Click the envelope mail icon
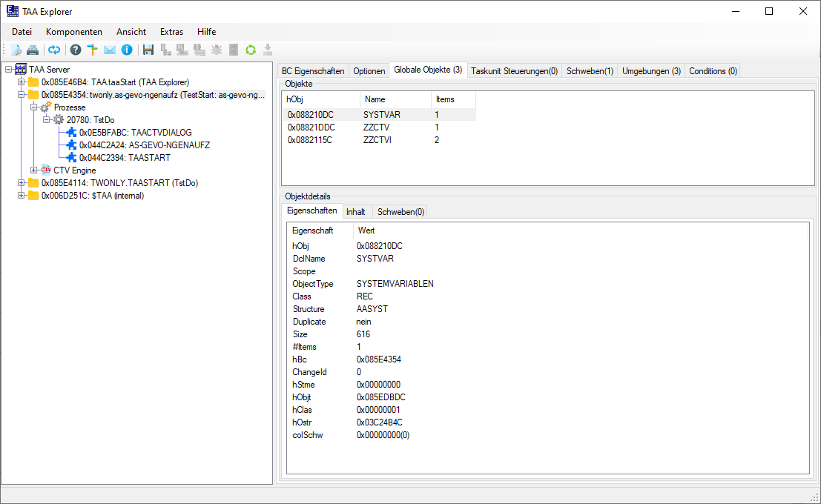Image resolution: width=821 pixels, height=504 pixels. tap(110, 50)
